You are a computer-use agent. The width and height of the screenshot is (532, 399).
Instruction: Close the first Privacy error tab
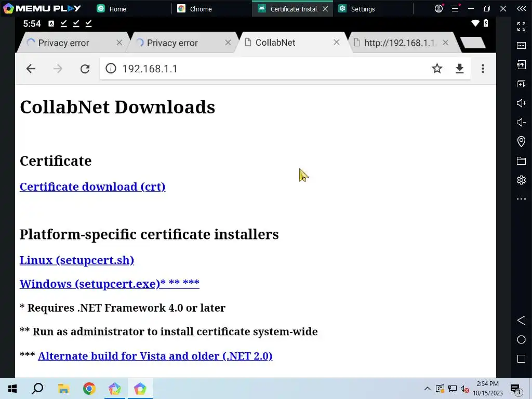click(x=119, y=43)
